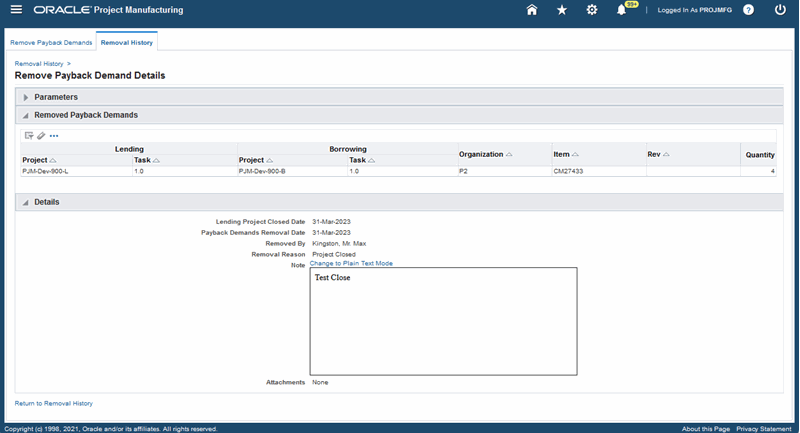Image resolution: width=800 pixels, height=433 pixels.
Task: Open the table more-actions ellipsis
Action: (x=54, y=136)
